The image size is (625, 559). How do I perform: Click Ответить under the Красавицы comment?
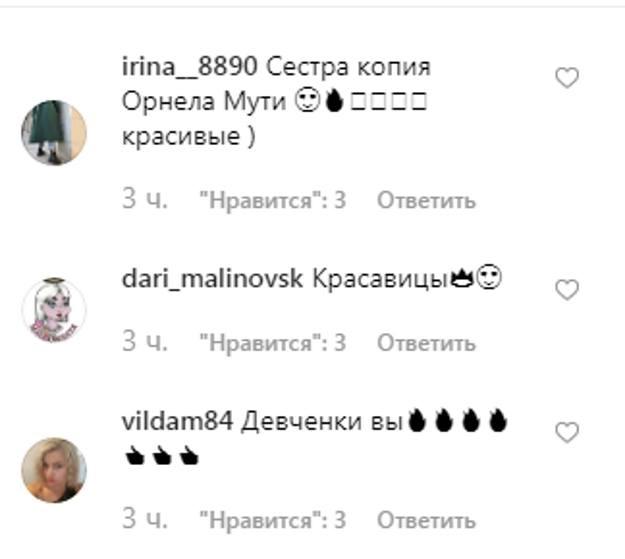coord(426,343)
